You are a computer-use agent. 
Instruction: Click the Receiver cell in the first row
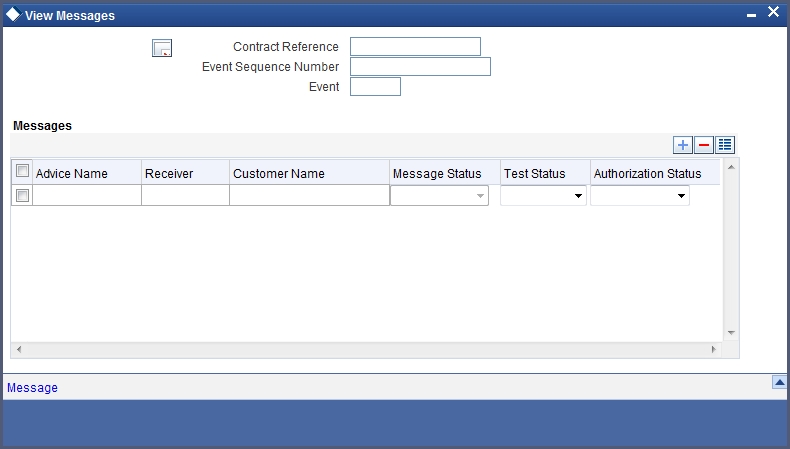[185, 195]
